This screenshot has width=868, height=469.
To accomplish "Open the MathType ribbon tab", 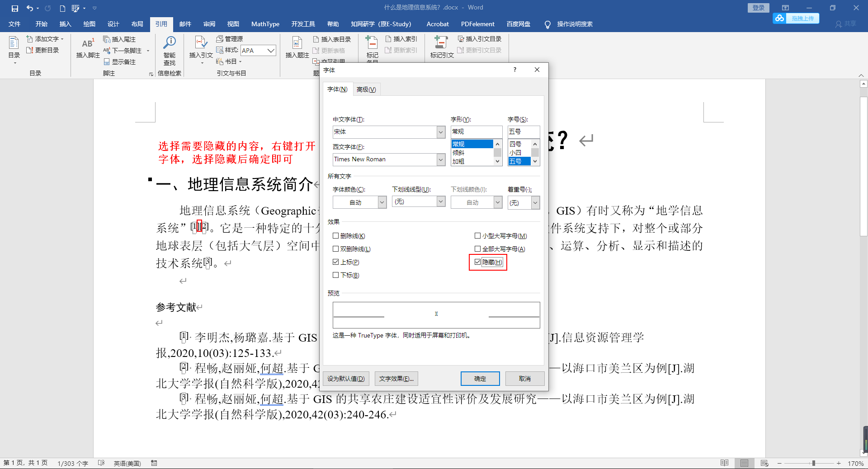I will [265, 24].
